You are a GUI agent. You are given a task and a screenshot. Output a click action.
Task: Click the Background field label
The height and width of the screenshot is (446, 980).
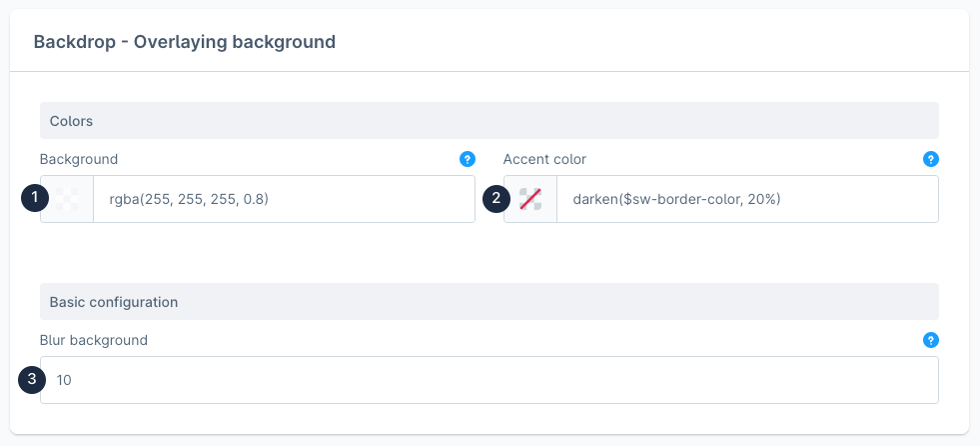tap(79, 159)
